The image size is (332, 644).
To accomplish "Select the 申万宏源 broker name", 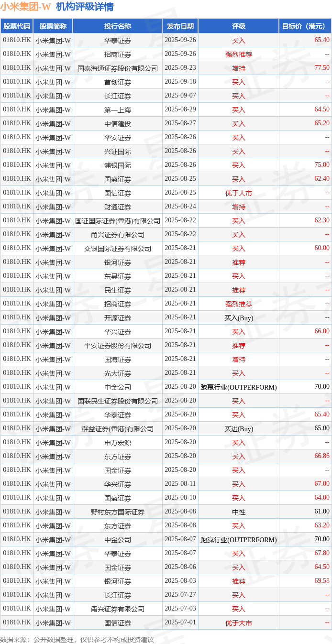I will pyautogui.click(x=118, y=443).
